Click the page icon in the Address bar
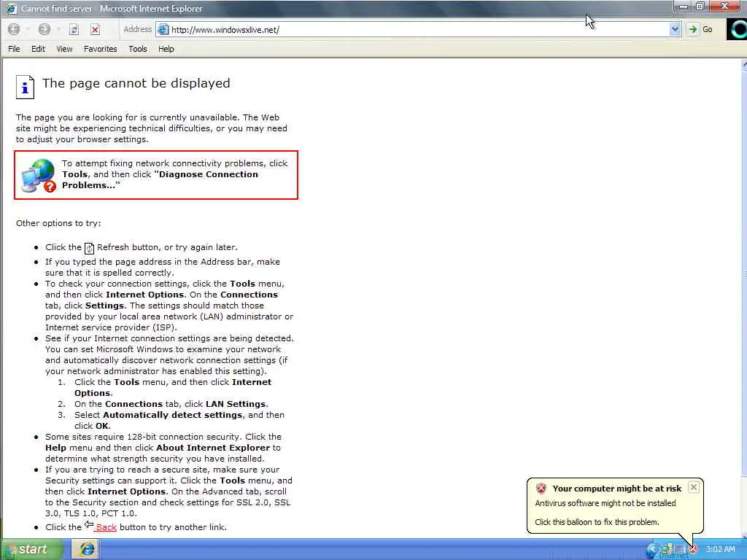This screenshot has height=560, width=747. (163, 29)
